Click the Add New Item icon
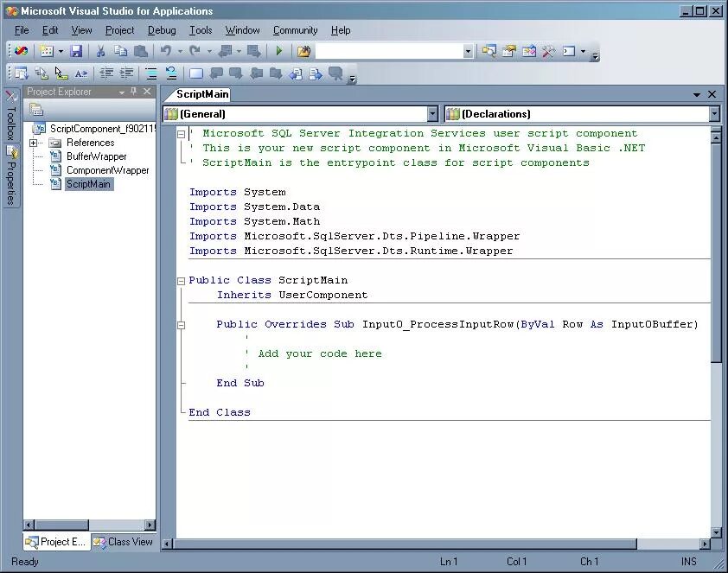Image resolution: width=728 pixels, height=573 pixels. [47, 51]
